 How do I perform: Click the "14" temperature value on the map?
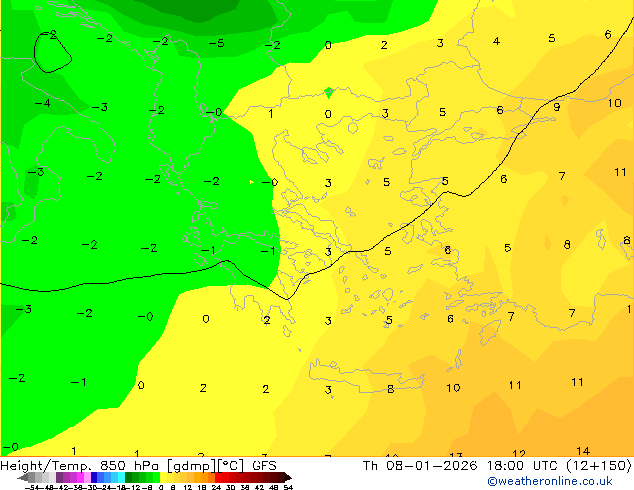(x=583, y=451)
